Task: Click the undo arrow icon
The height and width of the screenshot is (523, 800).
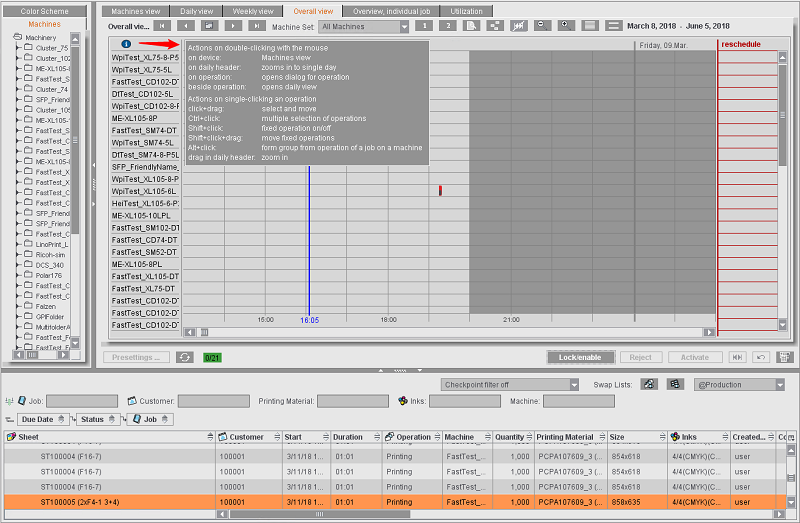Action: coord(761,357)
